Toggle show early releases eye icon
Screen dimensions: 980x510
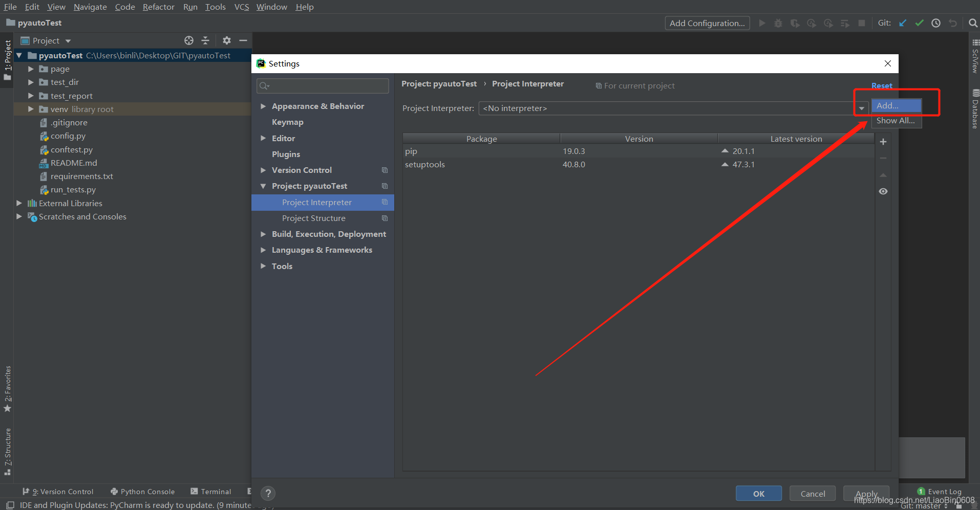point(883,191)
